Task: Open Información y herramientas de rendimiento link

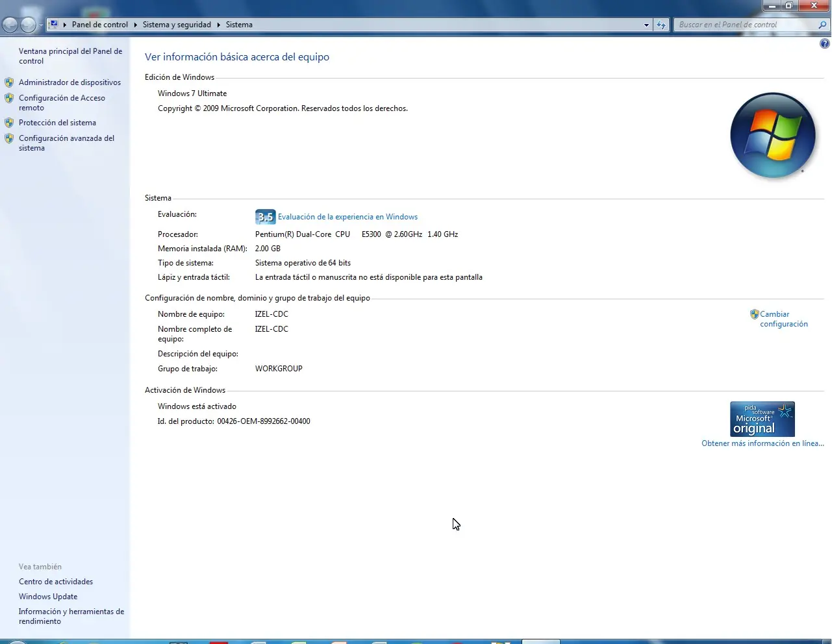Action: 71,616
